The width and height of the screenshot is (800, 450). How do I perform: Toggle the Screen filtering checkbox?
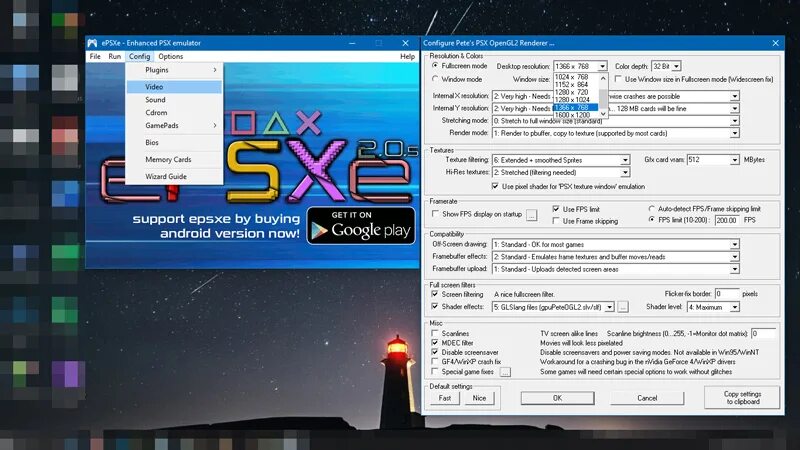point(435,294)
